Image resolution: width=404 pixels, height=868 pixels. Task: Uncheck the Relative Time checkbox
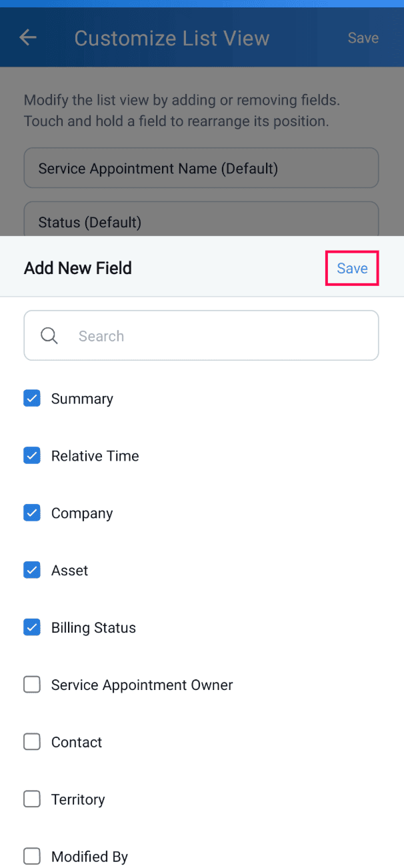[x=32, y=456]
